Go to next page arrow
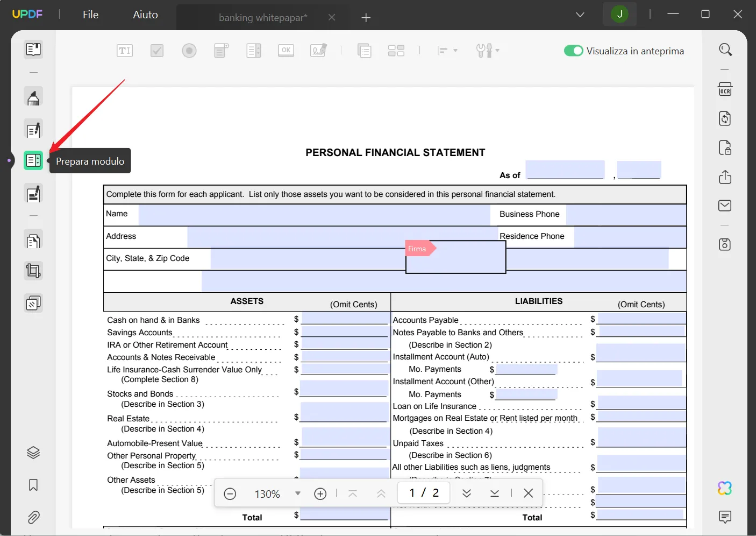 (x=467, y=493)
